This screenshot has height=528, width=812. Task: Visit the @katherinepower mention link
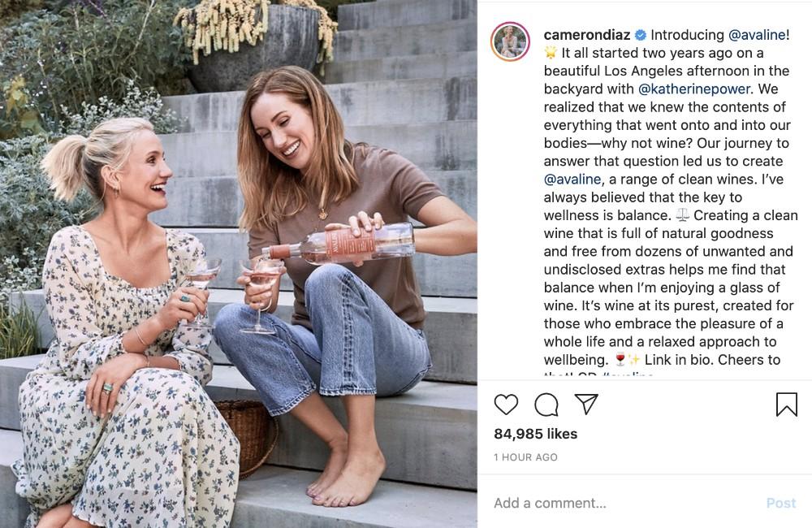click(x=696, y=89)
